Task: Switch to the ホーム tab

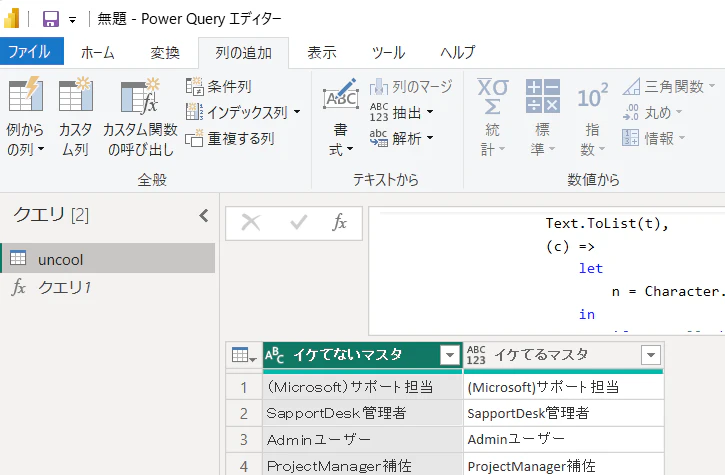Action: [98, 52]
